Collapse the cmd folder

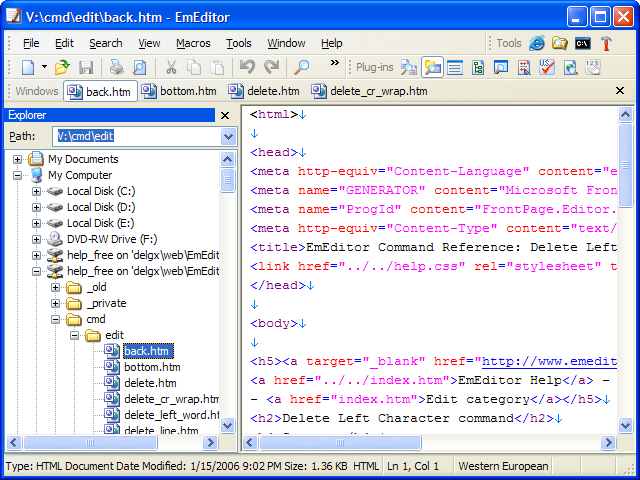(56, 319)
